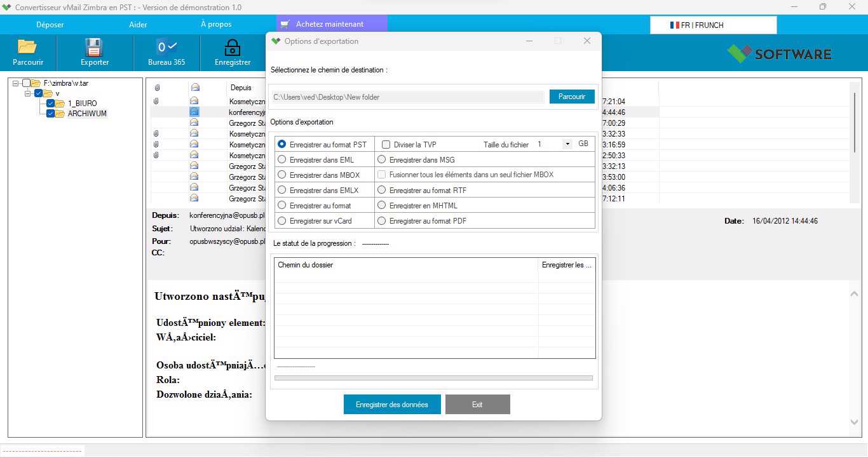Click the preview pane scroll down arrow
868x458 pixels.
[854, 422]
